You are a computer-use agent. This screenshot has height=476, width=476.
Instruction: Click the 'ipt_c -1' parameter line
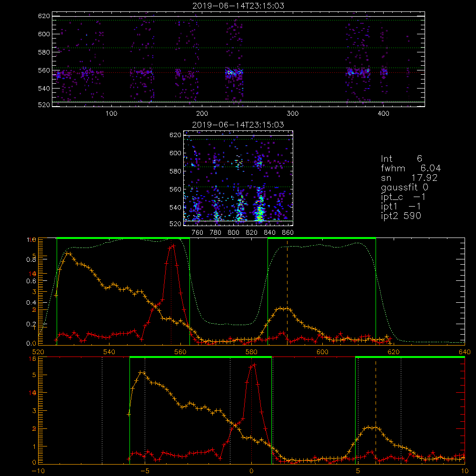(403, 197)
